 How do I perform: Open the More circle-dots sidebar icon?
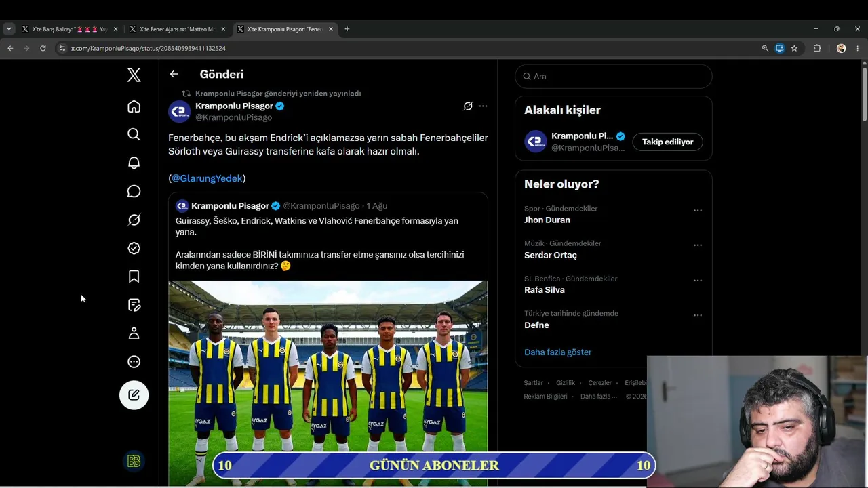point(134,362)
